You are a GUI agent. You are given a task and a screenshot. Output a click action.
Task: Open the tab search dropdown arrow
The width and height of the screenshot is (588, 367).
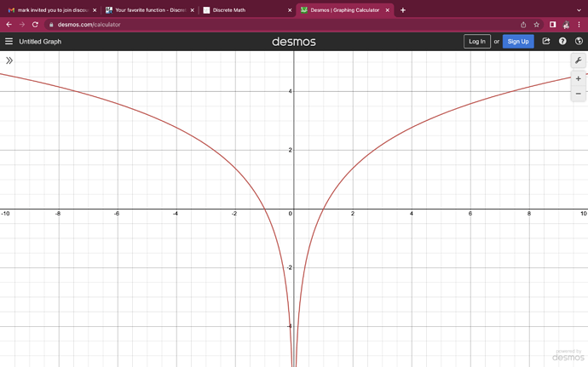tap(579, 10)
